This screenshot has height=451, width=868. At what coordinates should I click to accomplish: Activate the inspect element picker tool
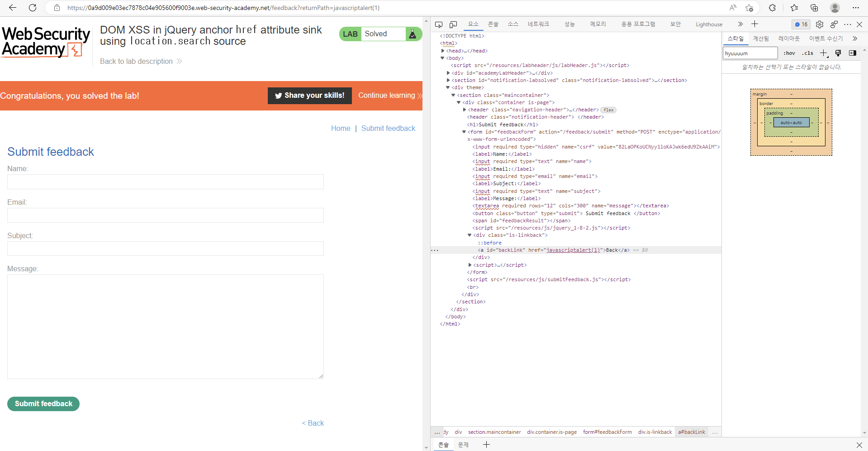(x=439, y=24)
